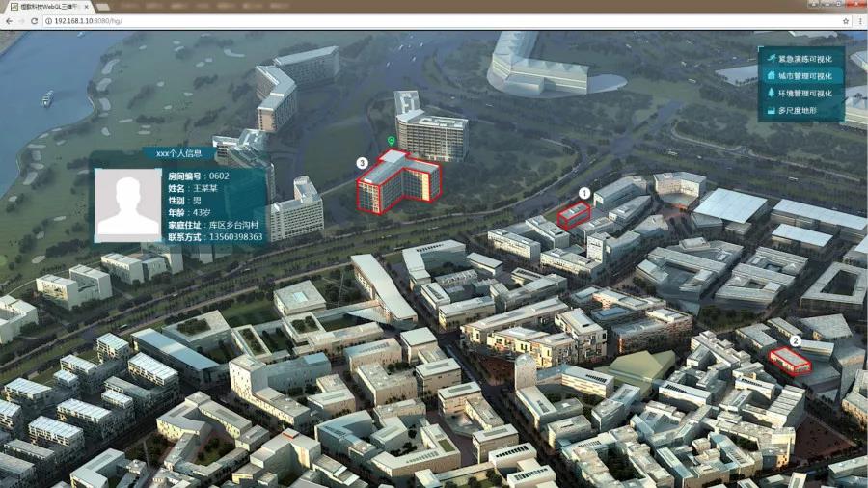The image size is (868, 488).
Task: Click the house icon for city management
Action: 772,75
